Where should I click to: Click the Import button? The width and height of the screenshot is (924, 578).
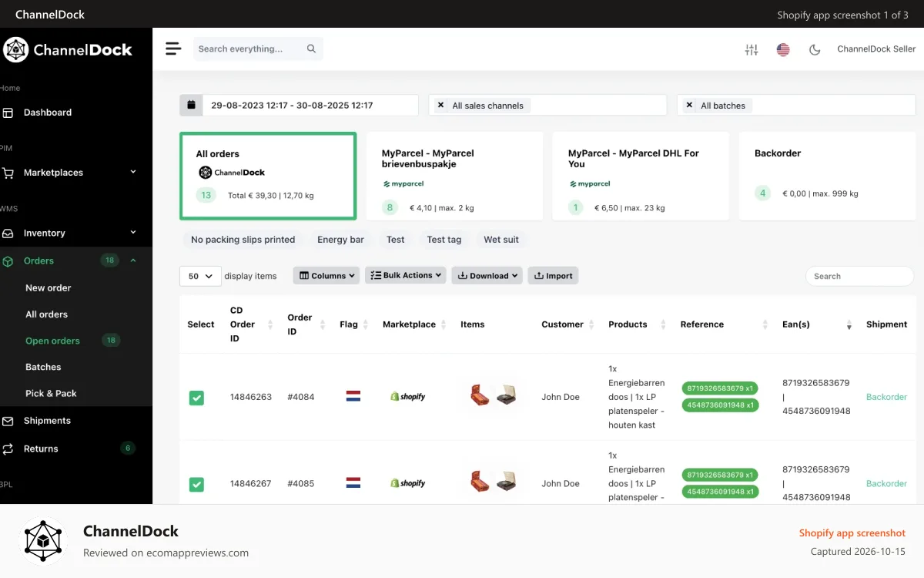coord(553,275)
